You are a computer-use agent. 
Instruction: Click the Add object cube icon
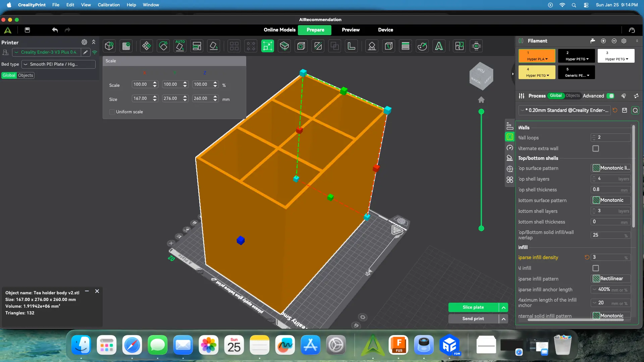[109, 46]
